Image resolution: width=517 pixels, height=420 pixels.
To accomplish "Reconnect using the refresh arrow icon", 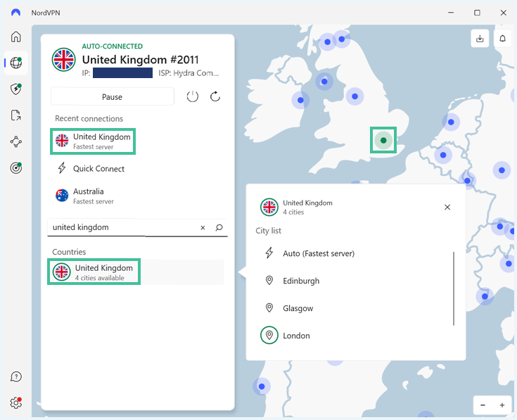I will tap(215, 96).
